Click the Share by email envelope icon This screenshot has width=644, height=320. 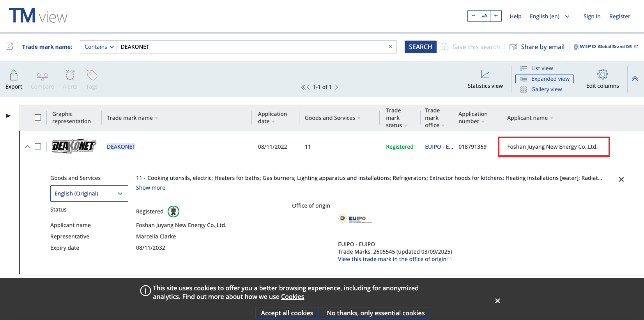coord(513,47)
